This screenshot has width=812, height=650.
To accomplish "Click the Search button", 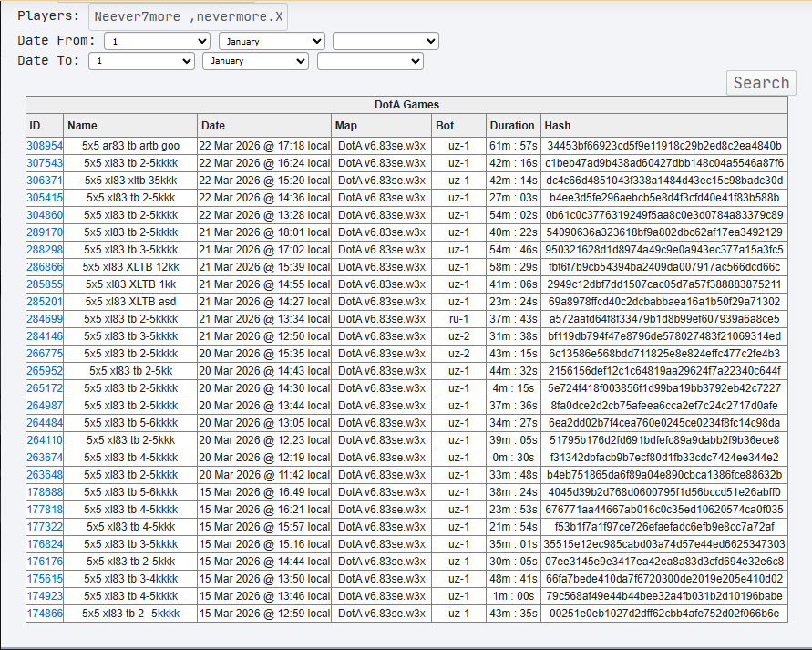I will (761, 83).
